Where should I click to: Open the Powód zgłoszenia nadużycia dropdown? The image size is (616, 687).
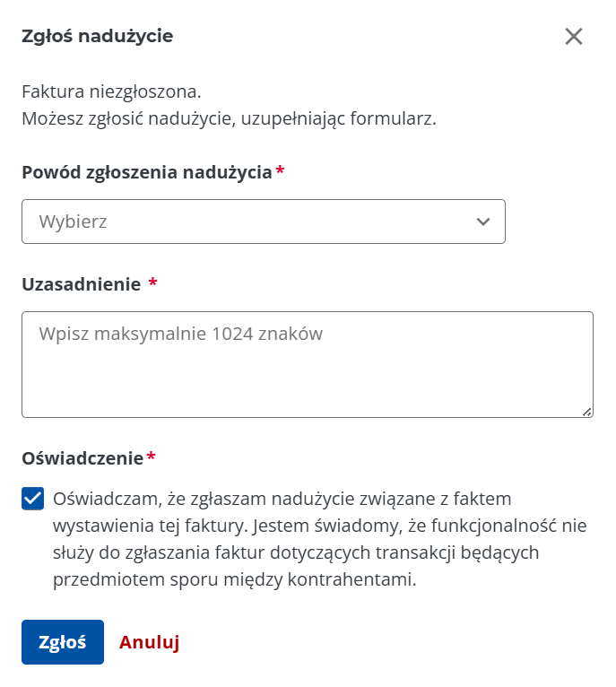click(263, 222)
